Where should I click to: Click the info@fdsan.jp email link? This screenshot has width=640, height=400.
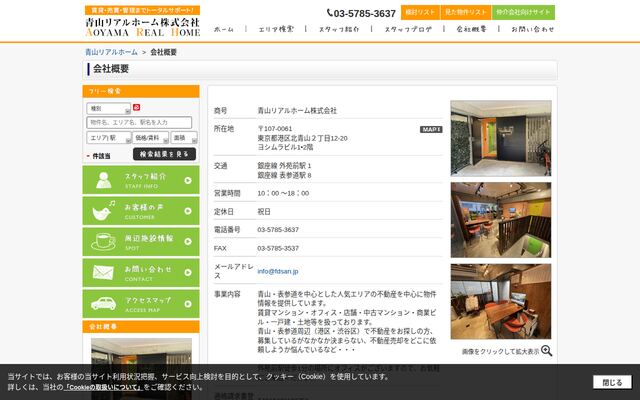point(278,271)
